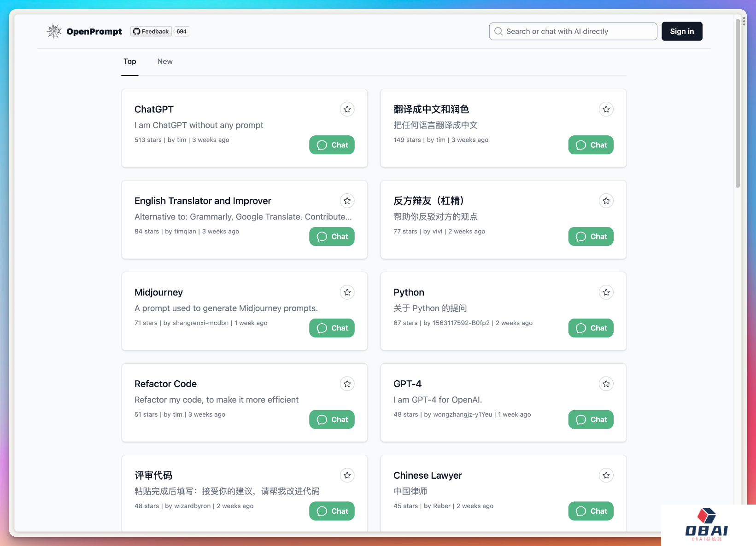Start Chat with Midjourney prompt
This screenshot has width=756, height=546.
(x=332, y=328)
